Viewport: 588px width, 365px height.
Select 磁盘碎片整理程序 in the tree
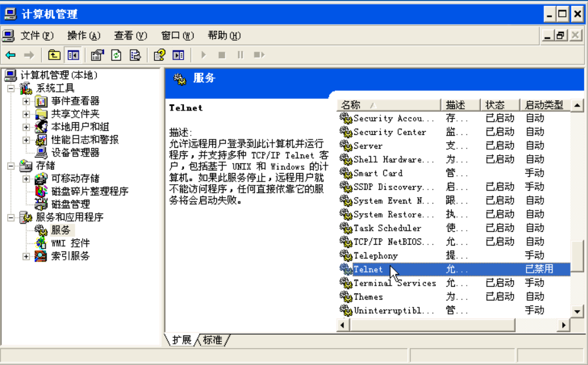pos(90,191)
